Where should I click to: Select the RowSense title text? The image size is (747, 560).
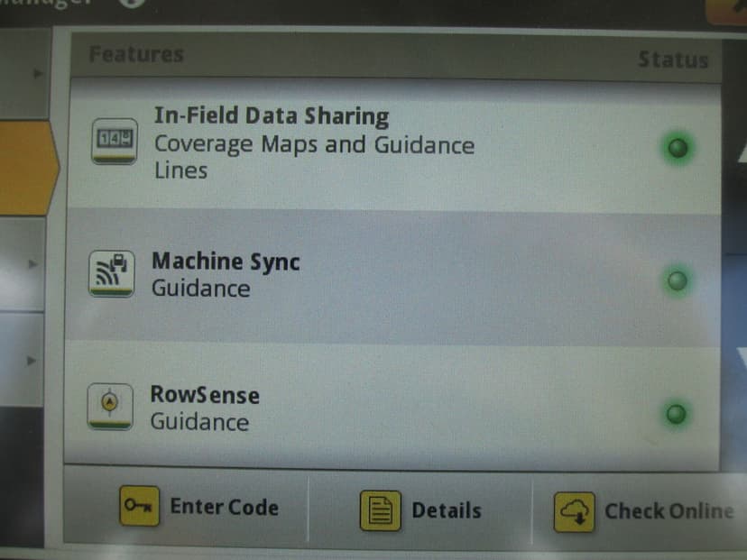point(205,395)
